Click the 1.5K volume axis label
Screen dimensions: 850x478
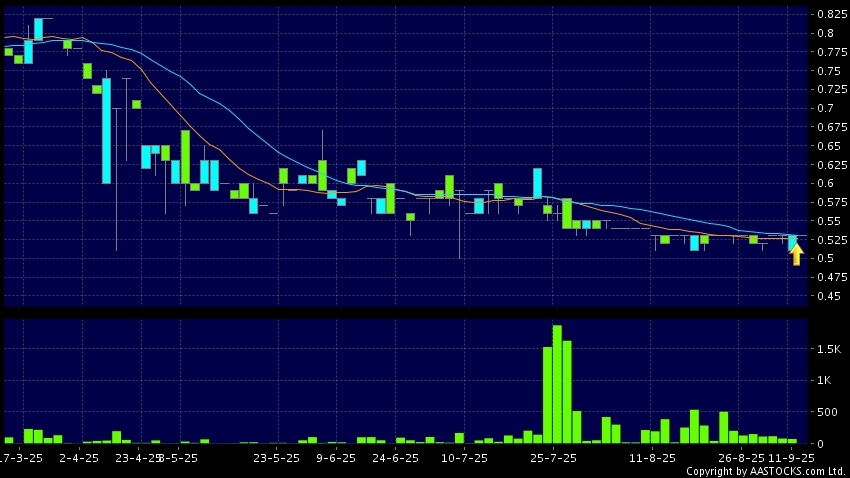click(829, 350)
